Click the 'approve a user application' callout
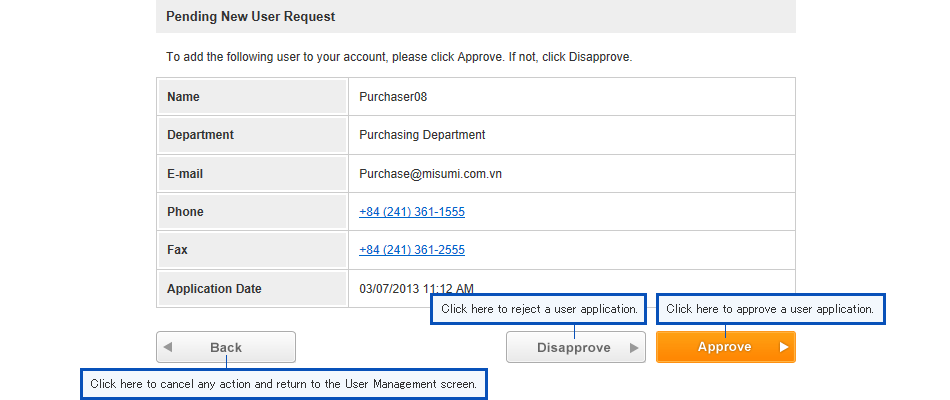The height and width of the screenshot is (400, 950). (771, 309)
